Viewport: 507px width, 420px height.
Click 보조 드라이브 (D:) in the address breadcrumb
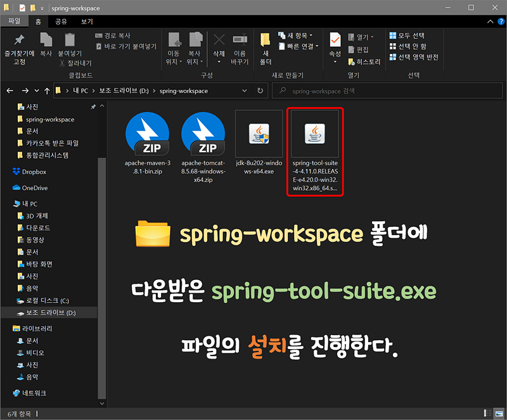124,91
